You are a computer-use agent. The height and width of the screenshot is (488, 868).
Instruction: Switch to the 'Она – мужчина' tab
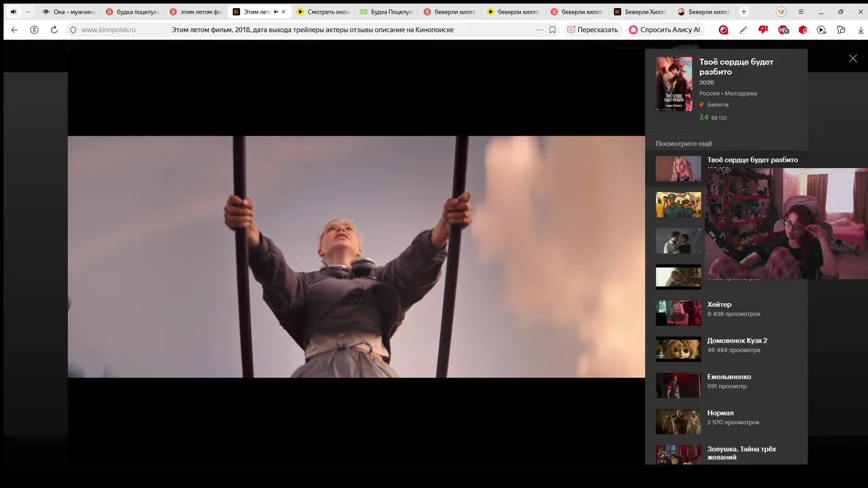[68, 12]
